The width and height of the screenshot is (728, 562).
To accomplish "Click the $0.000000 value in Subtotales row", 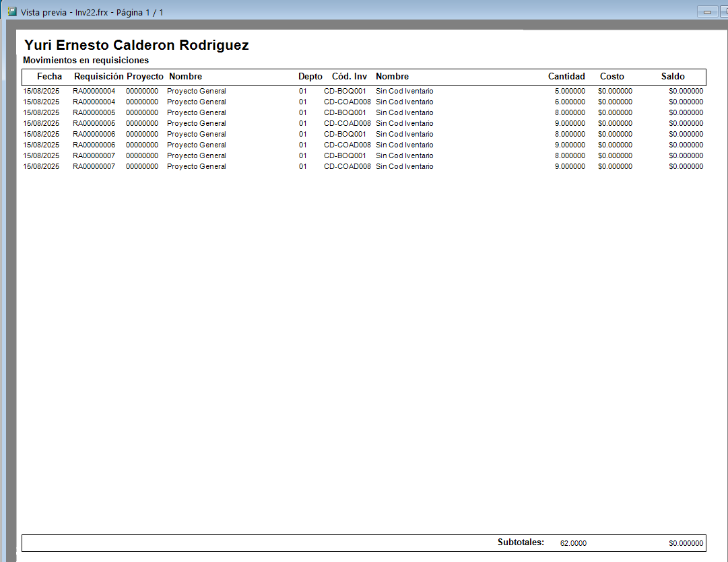I will 686,543.
